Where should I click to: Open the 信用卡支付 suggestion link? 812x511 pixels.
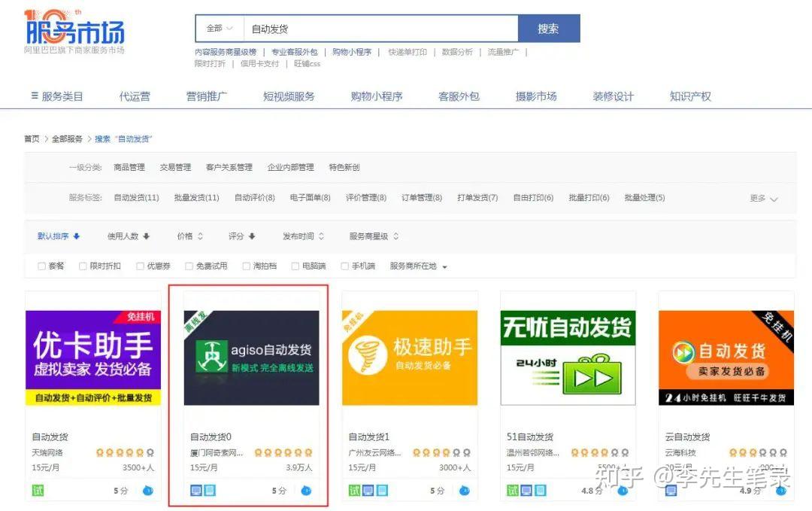pyautogui.click(x=259, y=64)
